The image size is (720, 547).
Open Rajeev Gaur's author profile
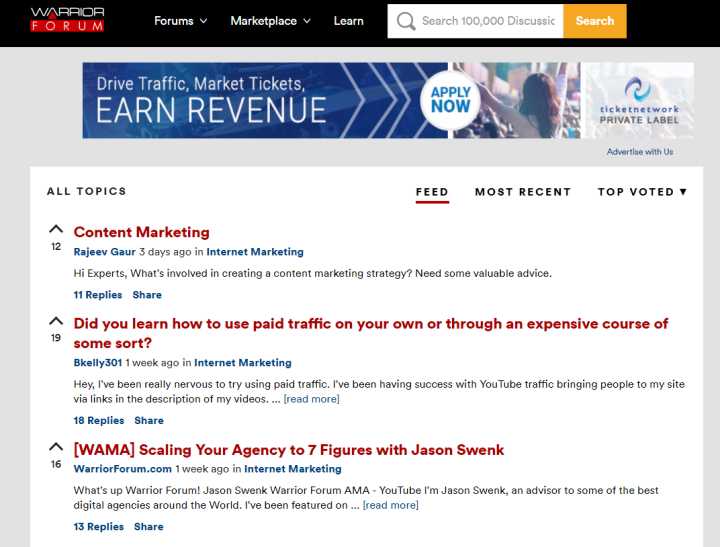[x=104, y=252]
